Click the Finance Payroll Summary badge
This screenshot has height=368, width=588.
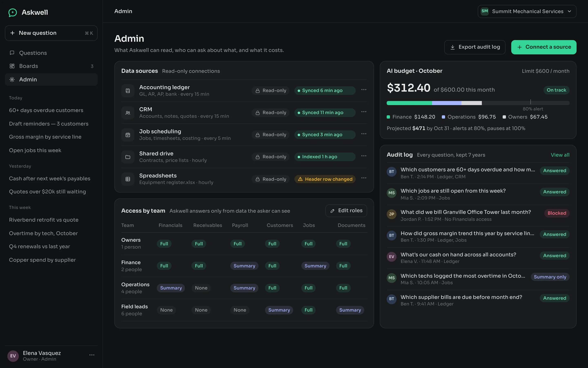(244, 266)
